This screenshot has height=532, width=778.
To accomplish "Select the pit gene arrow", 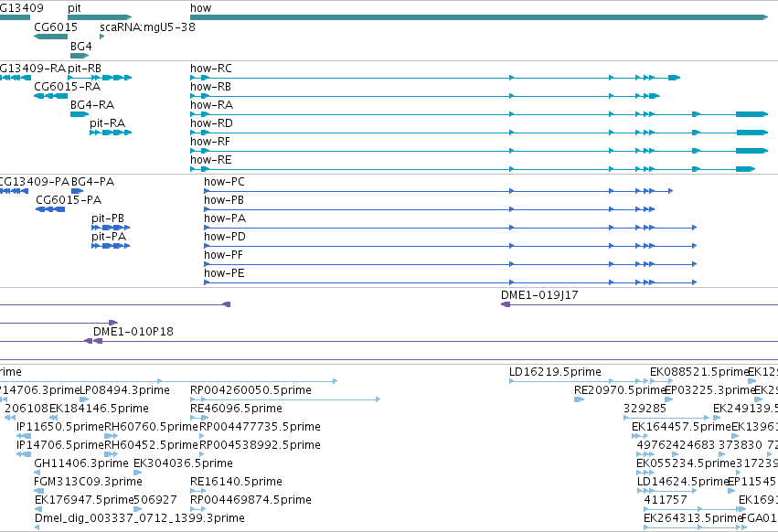I will coord(100,17).
